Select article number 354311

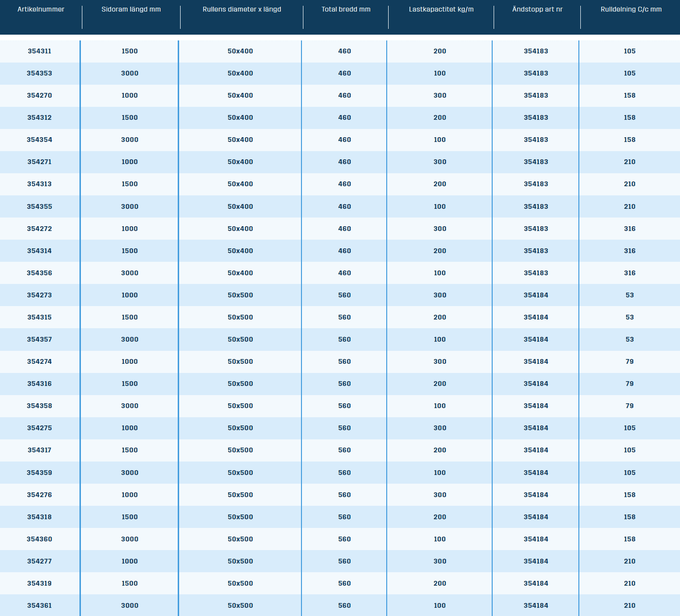point(39,51)
